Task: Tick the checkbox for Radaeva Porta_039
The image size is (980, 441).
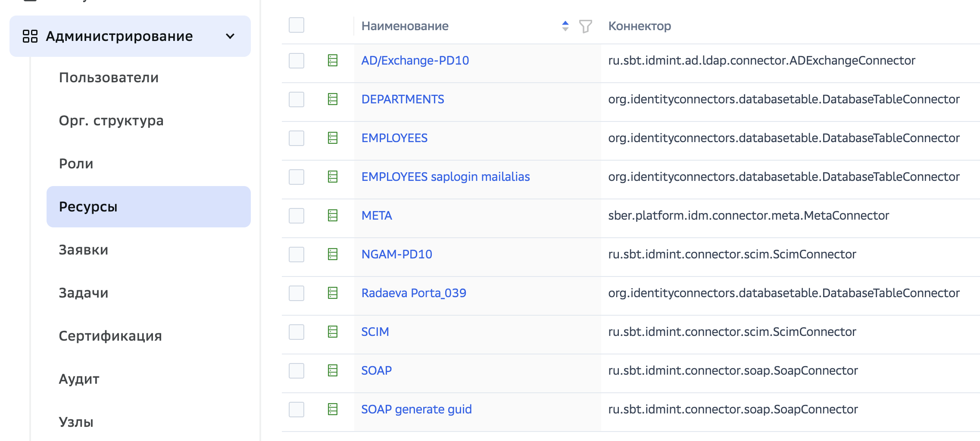Action: click(x=296, y=293)
